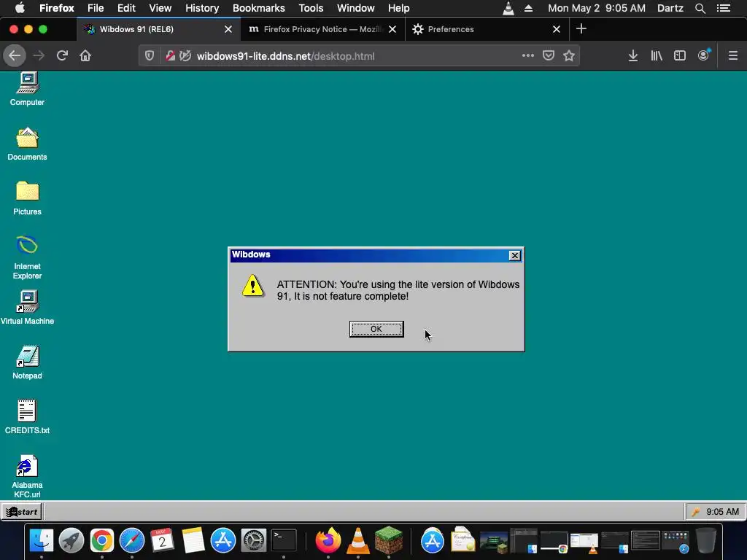Image resolution: width=747 pixels, height=560 pixels.
Task: Click the Dartz user name in the menu bar
Action: tap(670, 8)
